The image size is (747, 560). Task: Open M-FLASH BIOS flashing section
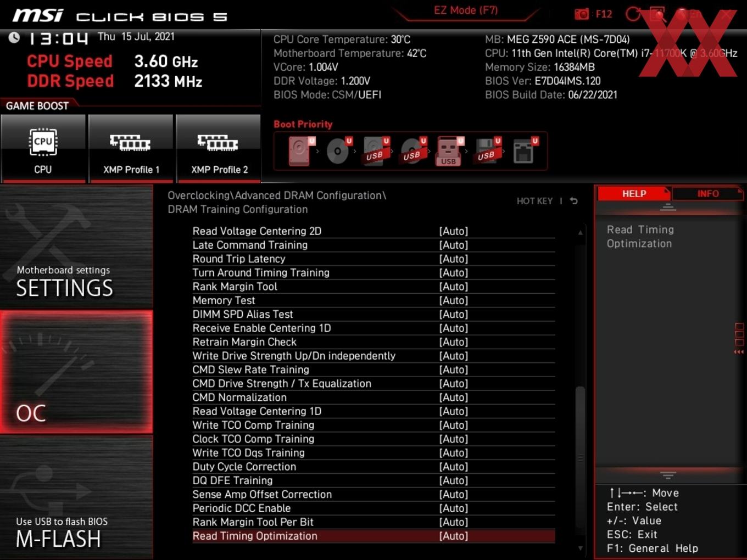tap(76, 497)
